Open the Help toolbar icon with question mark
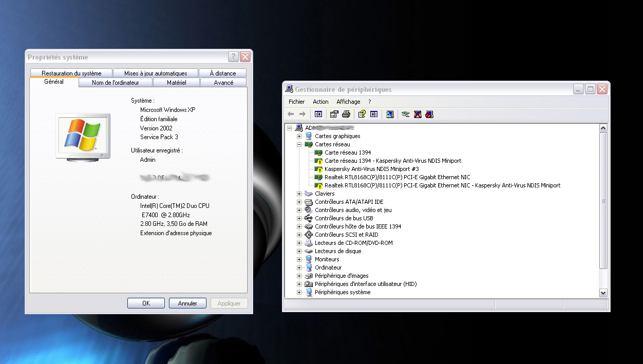The image size is (643, 364). pos(362,114)
